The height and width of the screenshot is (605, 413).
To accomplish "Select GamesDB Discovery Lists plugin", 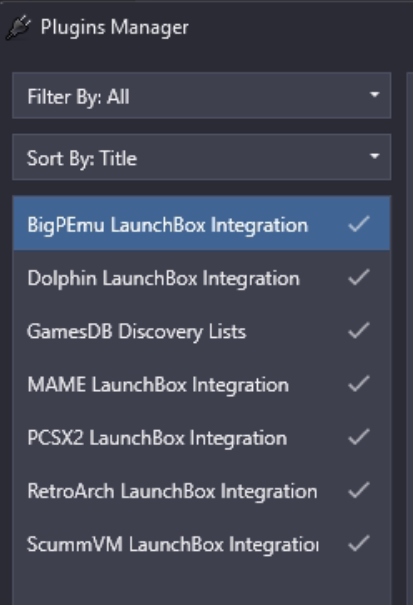I will tap(201, 330).
